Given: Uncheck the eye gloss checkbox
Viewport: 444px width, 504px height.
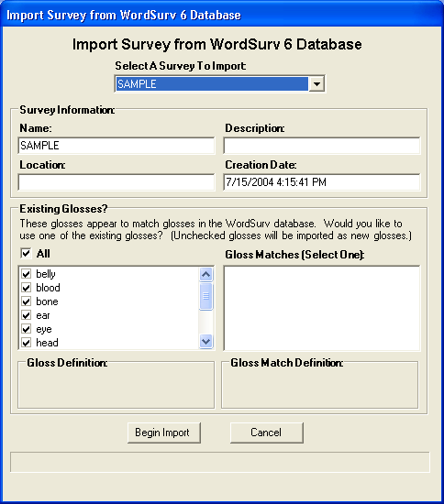Looking at the screenshot, I should pos(27,329).
